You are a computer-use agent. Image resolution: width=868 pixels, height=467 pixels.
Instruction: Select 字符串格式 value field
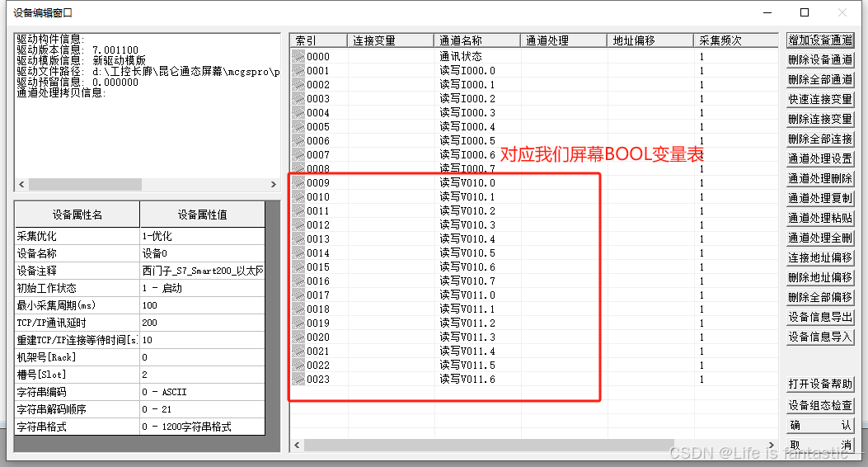(202, 427)
